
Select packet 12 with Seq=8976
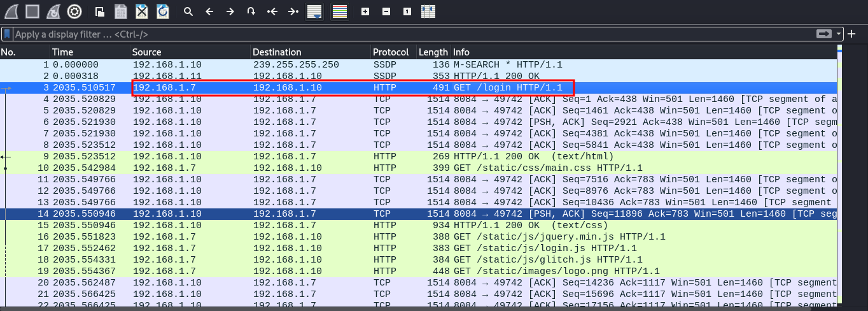(x=418, y=191)
